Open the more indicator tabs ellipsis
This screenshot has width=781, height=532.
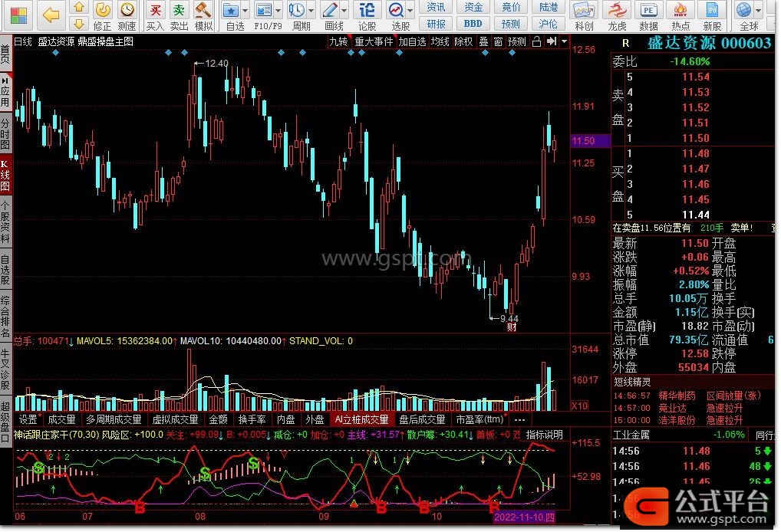(519, 419)
